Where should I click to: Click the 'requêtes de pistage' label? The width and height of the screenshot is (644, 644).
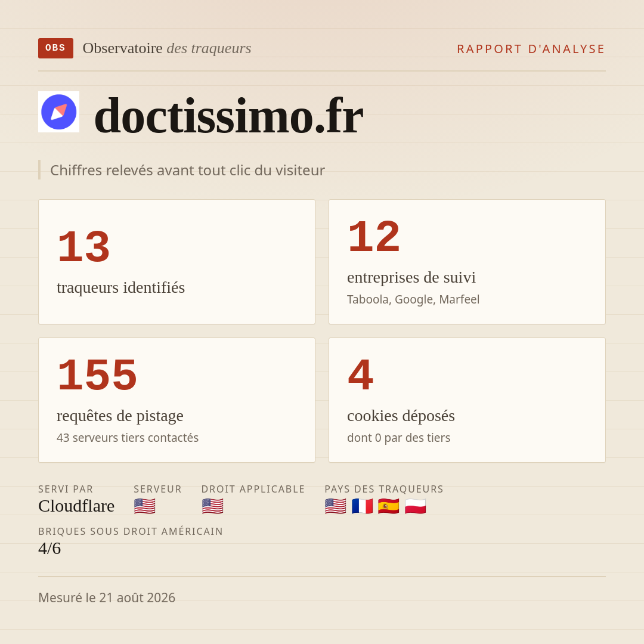120,416
